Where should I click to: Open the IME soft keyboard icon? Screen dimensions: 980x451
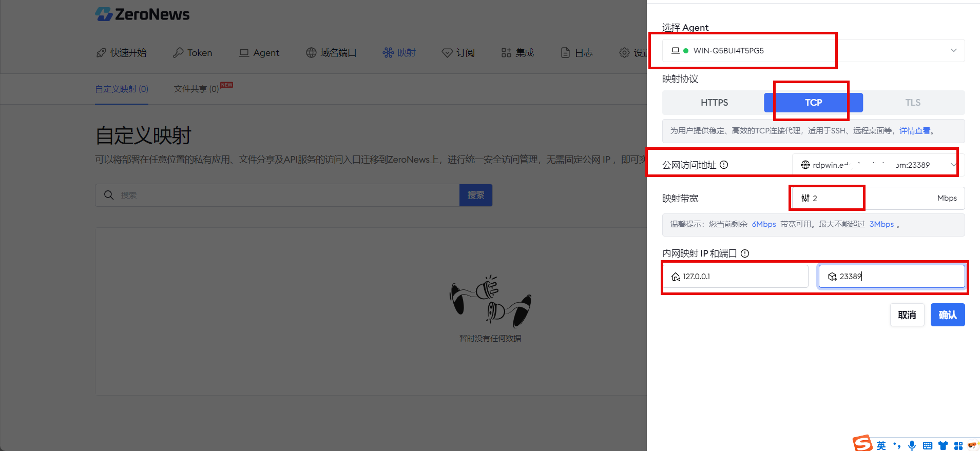pyautogui.click(x=927, y=445)
